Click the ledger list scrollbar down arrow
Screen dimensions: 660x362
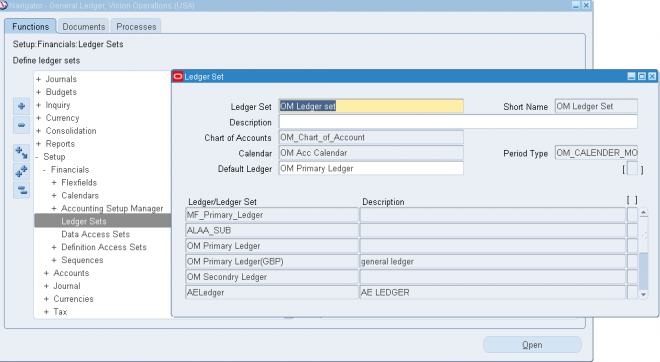point(643,295)
